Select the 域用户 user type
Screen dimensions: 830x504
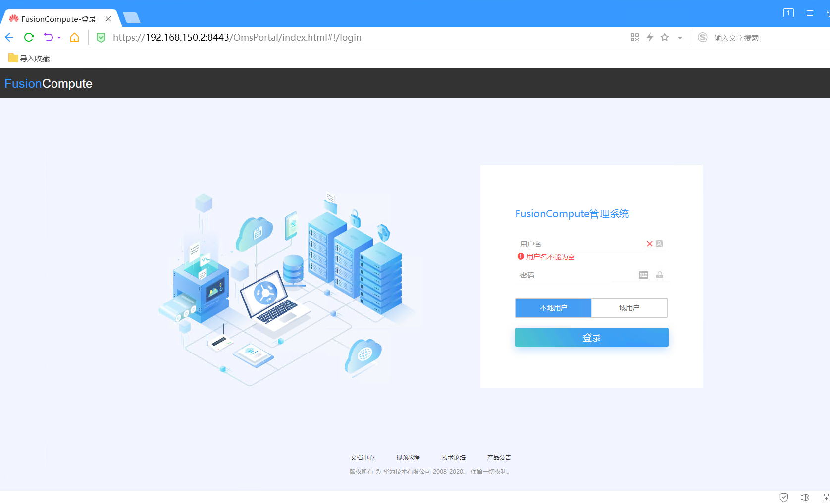click(x=629, y=308)
